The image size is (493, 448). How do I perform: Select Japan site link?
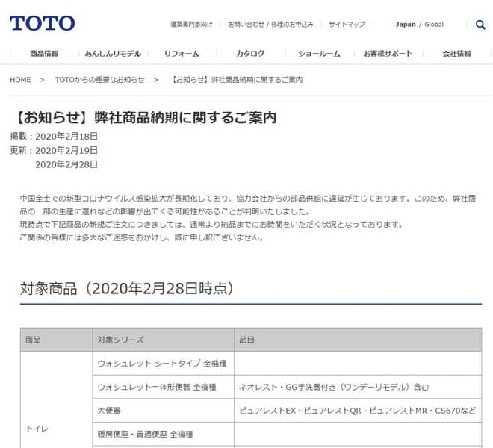(x=406, y=24)
